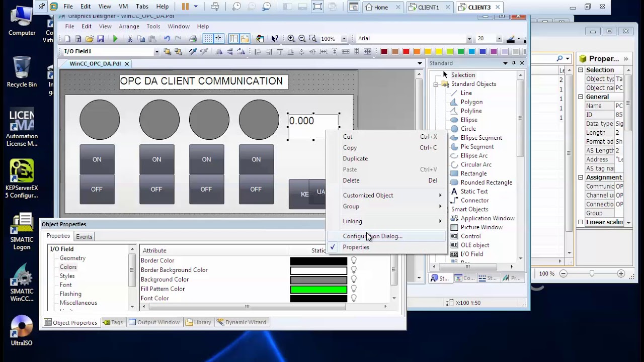Click dynamic bulb for Border Color
The height and width of the screenshot is (362, 644).
pos(354,260)
